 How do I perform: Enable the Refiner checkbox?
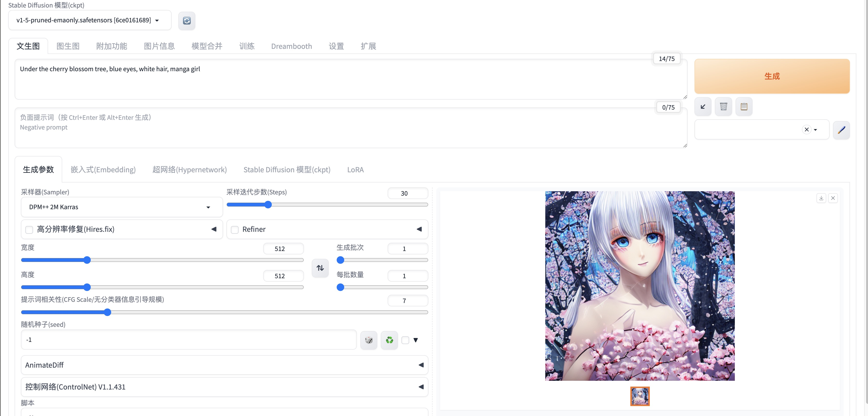(235, 230)
